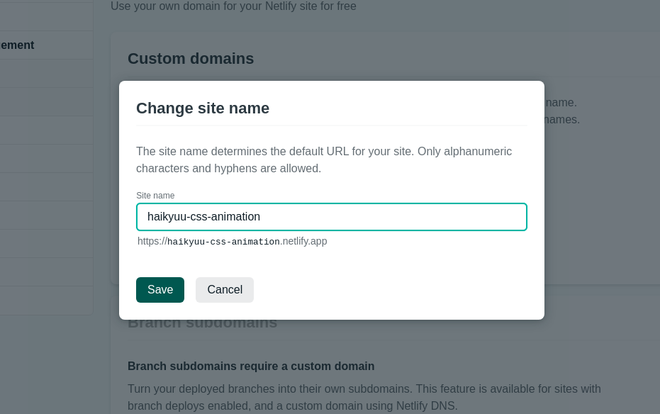This screenshot has height=414, width=660.
Task: Click the ".netlify.app" URL suffix
Action: coord(304,242)
